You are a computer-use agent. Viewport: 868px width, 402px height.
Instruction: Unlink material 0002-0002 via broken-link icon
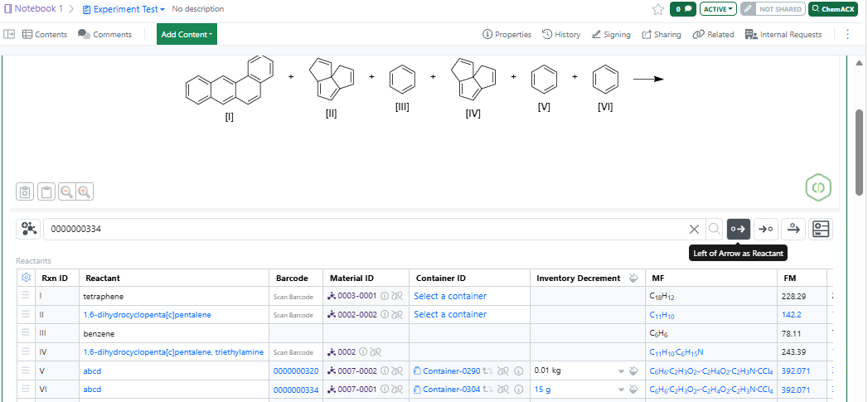[x=397, y=314]
